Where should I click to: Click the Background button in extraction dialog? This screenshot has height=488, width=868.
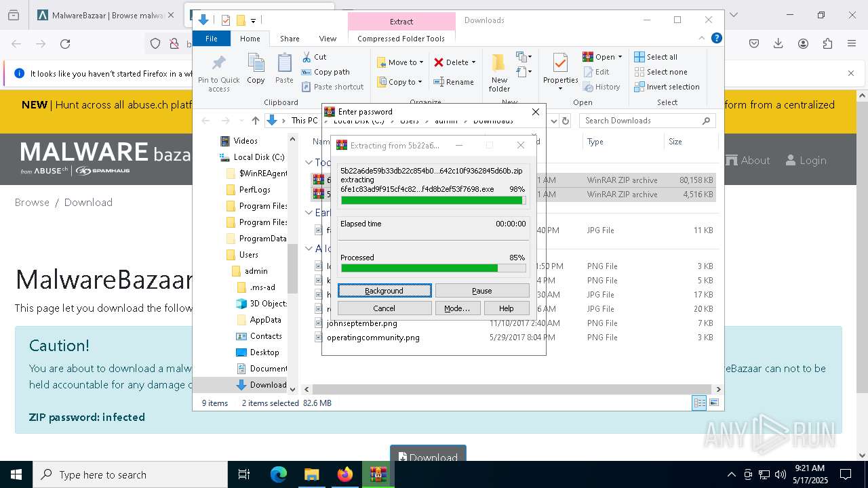(384, 291)
